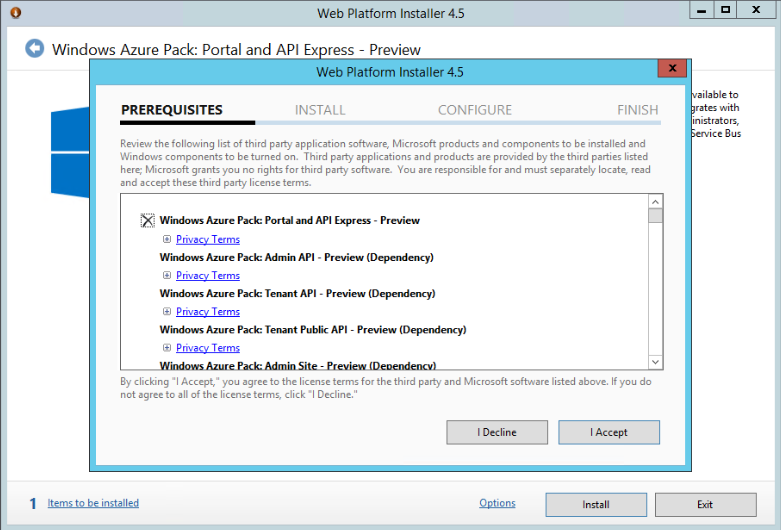Open Items to be installed link
Viewport: 781px width, 530px height.
pos(93,503)
